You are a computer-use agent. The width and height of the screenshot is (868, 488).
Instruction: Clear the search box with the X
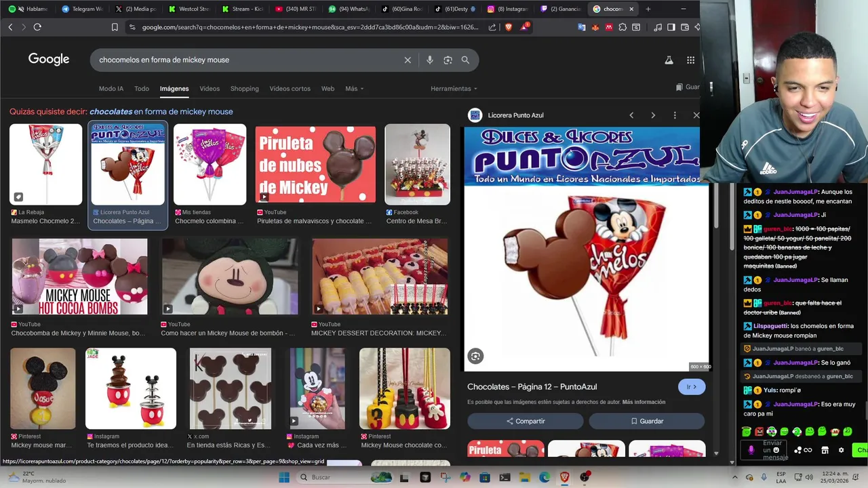coord(408,60)
